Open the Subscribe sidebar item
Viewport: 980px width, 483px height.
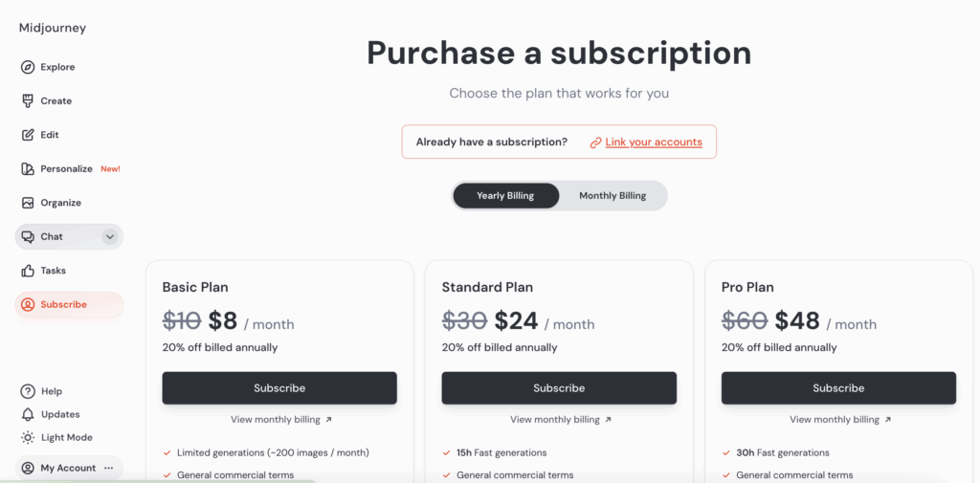pyautogui.click(x=63, y=304)
